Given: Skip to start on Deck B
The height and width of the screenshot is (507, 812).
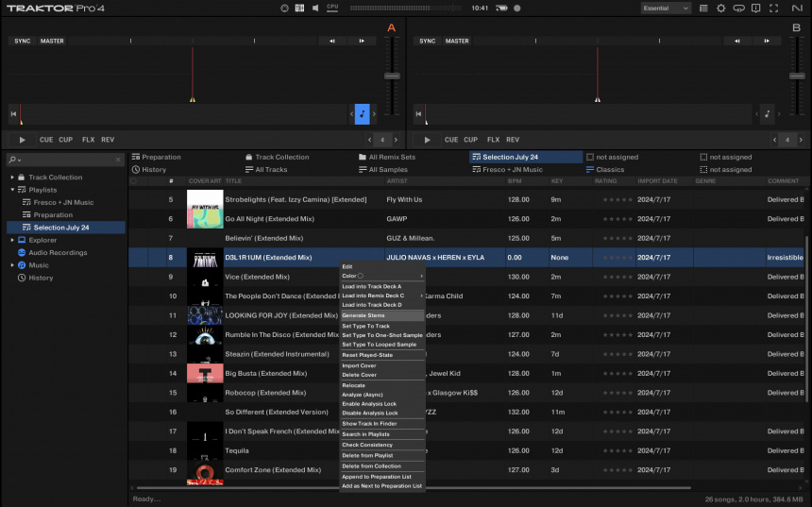Looking at the screenshot, I should click(418, 114).
